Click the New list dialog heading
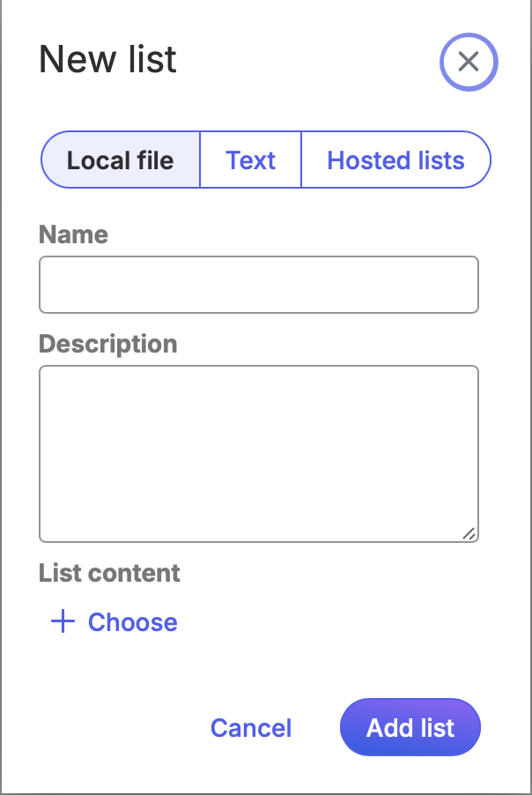The width and height of the screenshot is (532, 795). [x=107, y=59]
